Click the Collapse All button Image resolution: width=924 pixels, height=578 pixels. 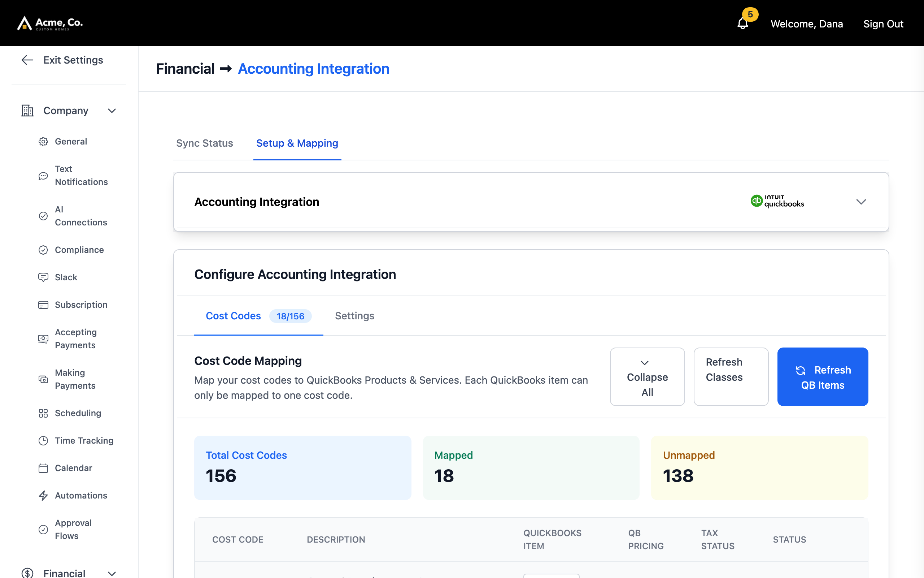(647, 376)
